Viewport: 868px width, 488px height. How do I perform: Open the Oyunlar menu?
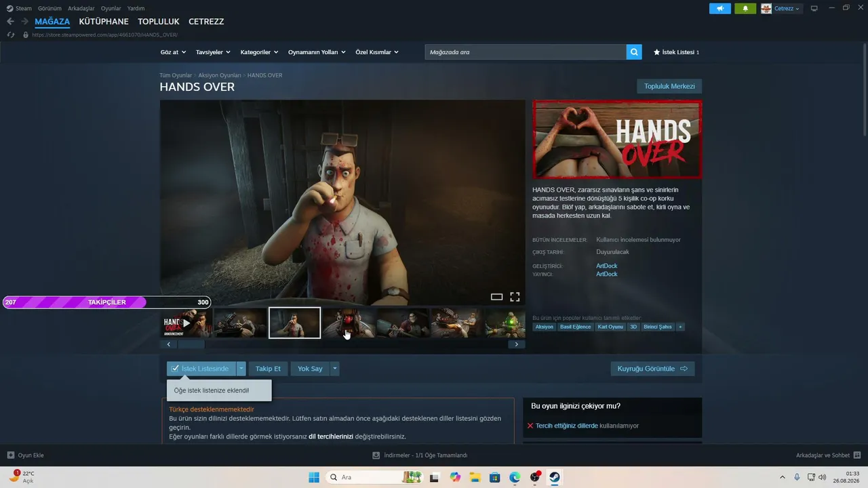111,8
